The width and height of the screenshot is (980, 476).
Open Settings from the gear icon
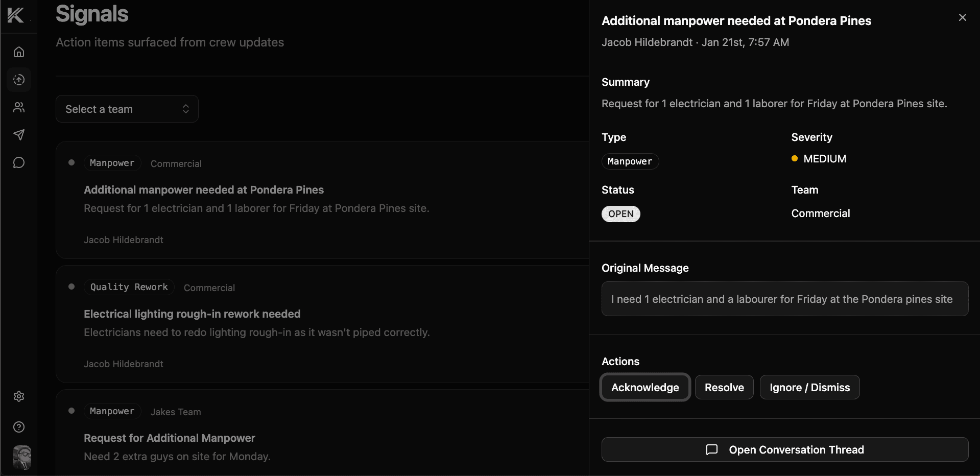point(19,396)
